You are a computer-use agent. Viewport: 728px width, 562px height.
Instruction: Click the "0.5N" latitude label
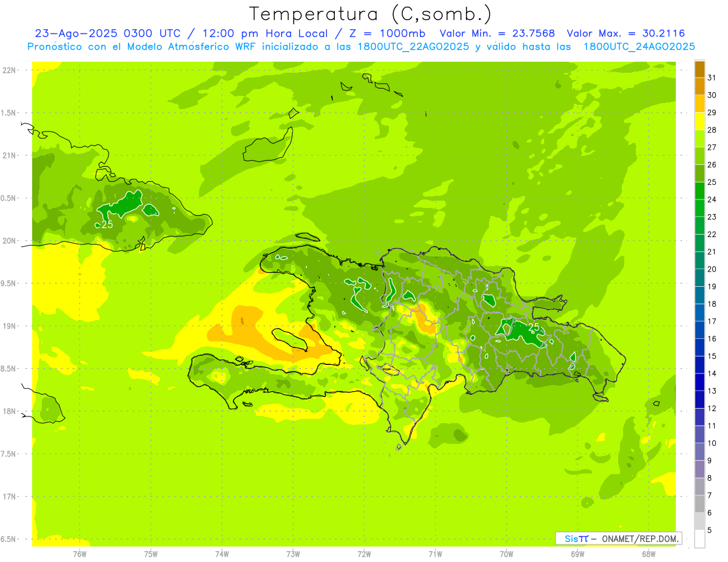[x=8, y=198]
